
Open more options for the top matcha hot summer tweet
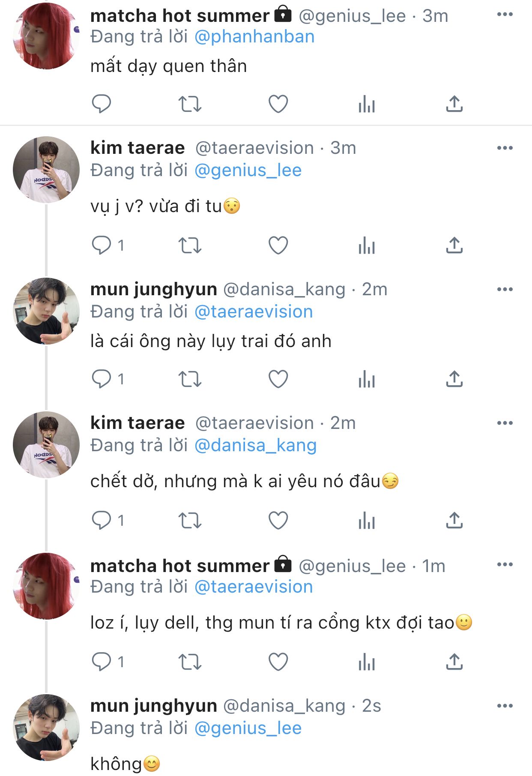pos(505,15)
